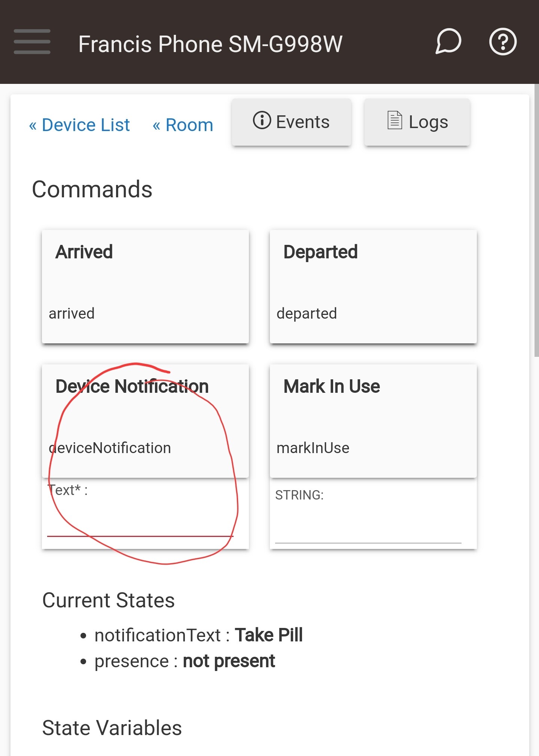The image size is (539, 756).
Task: Send the Device Notification command
Action: [x=145, y=421]
